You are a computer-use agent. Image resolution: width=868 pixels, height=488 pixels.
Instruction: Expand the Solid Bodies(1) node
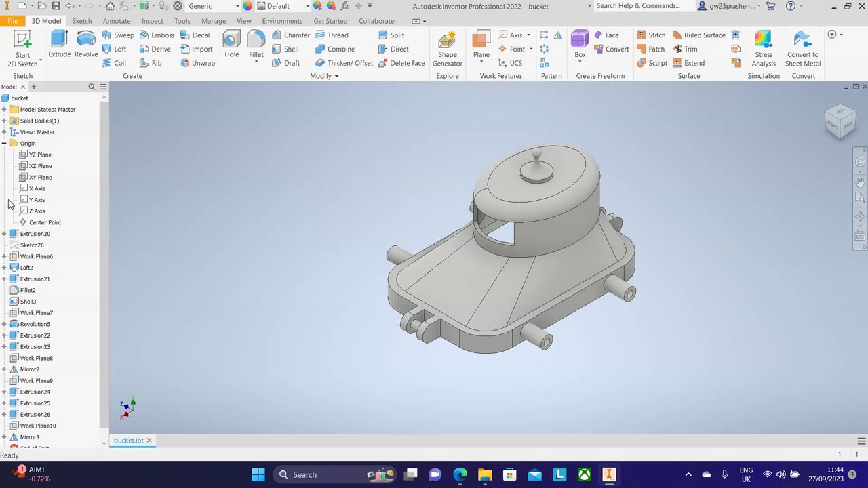(x=4, y=121)
